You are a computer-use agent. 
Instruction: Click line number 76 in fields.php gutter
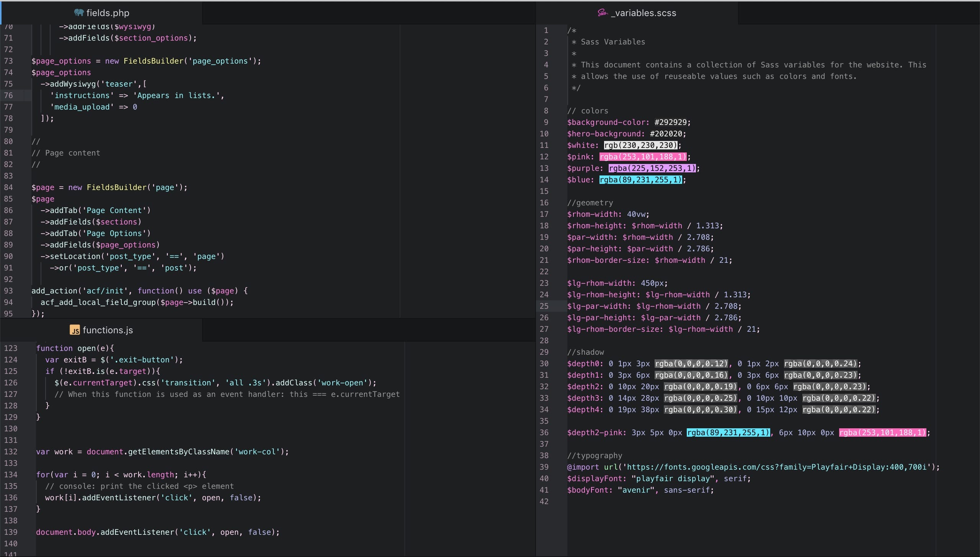point(8,95)
